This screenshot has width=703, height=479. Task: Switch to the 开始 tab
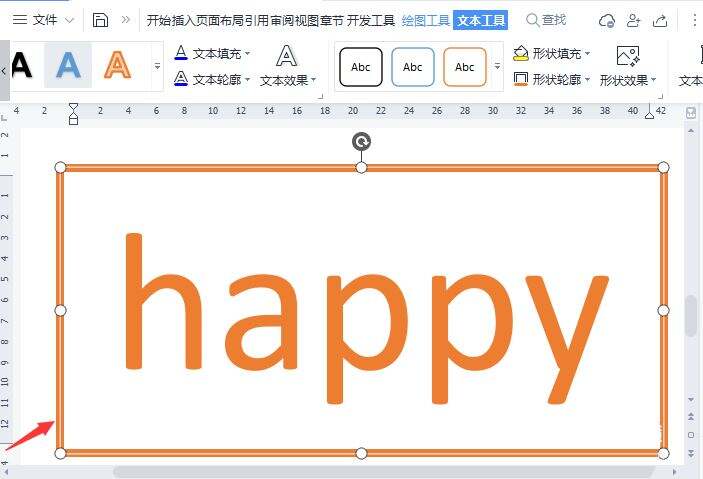[x=159, y=21]
